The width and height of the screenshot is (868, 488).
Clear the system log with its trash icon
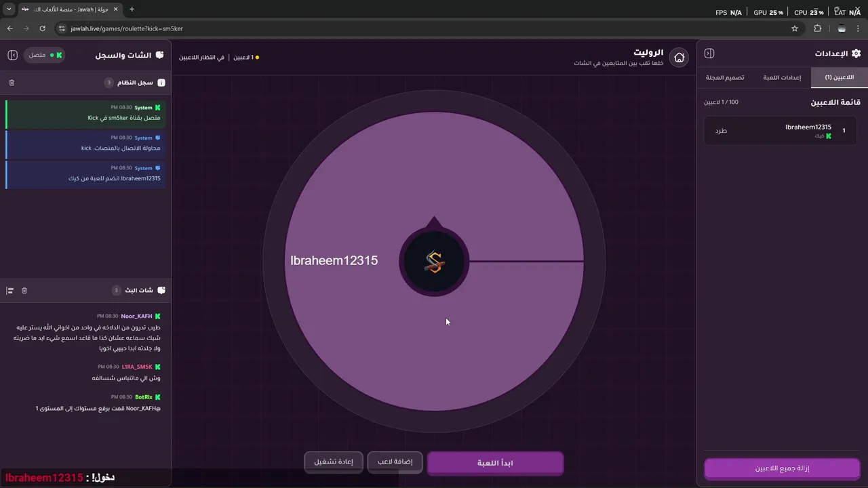pyautogui.click(x=12, y=83)
